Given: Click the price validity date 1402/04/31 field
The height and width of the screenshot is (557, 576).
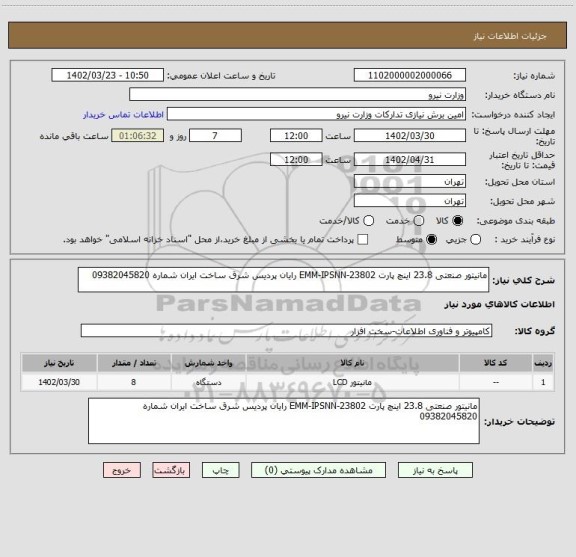Looking at the screenshot, I should pos(410,159).
